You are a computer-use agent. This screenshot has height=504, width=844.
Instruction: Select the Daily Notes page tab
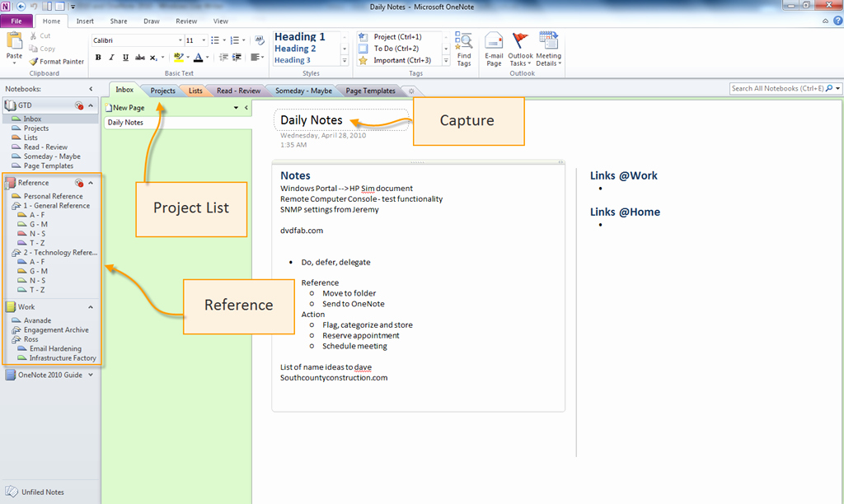click(x=178, y=123)
